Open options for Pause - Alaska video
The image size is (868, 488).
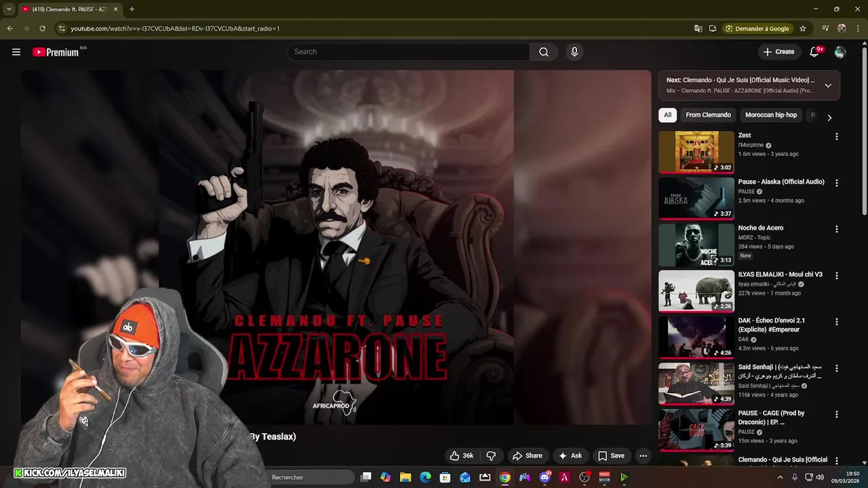coord(836,183)
